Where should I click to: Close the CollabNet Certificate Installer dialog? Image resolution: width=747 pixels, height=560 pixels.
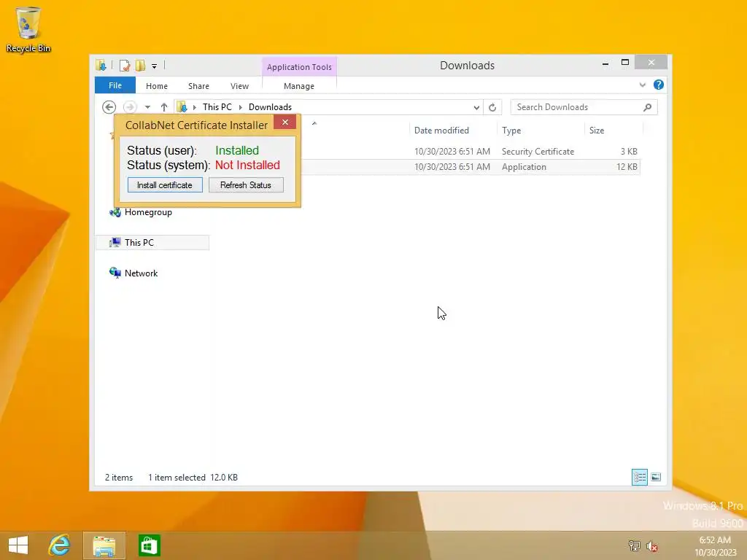pyautogui.click(x=285, y=122)
